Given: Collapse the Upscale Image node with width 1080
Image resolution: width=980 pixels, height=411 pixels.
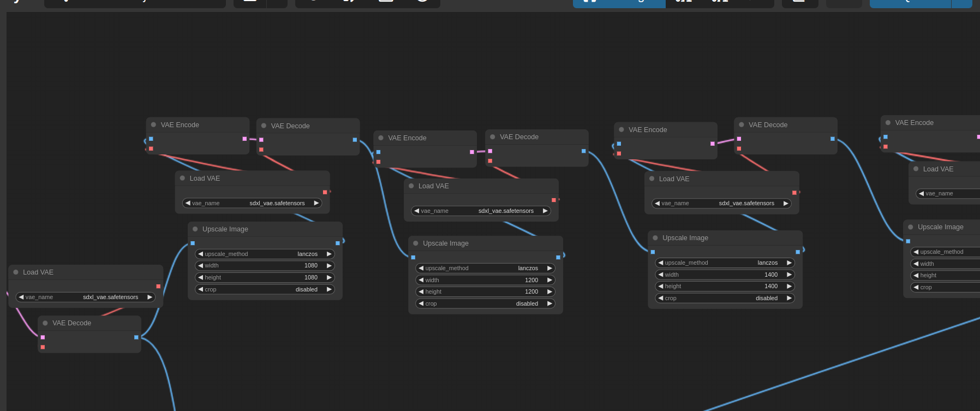Looking at the screenshot, I should pyautogui.click(x=195, y=229).
